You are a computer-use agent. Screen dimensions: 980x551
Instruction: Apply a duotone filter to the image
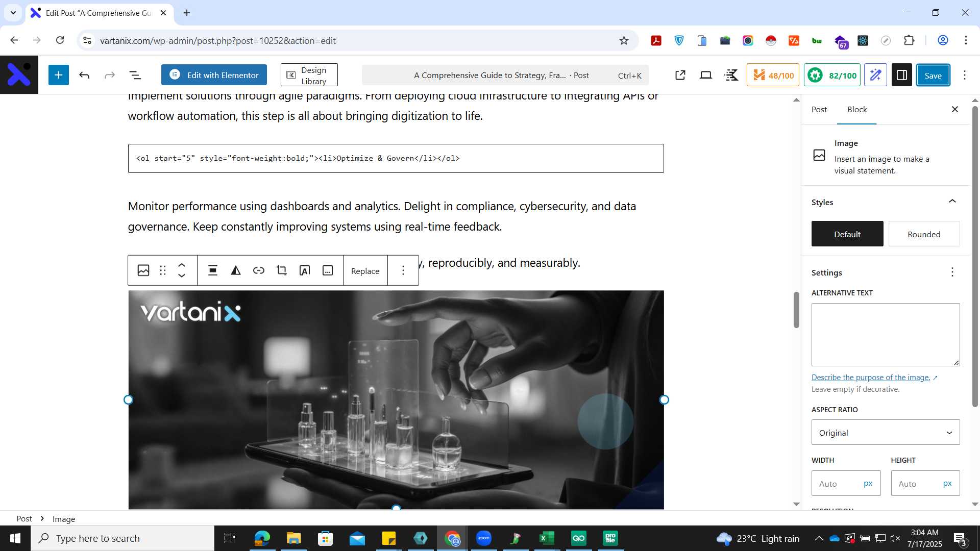[236, 270]
